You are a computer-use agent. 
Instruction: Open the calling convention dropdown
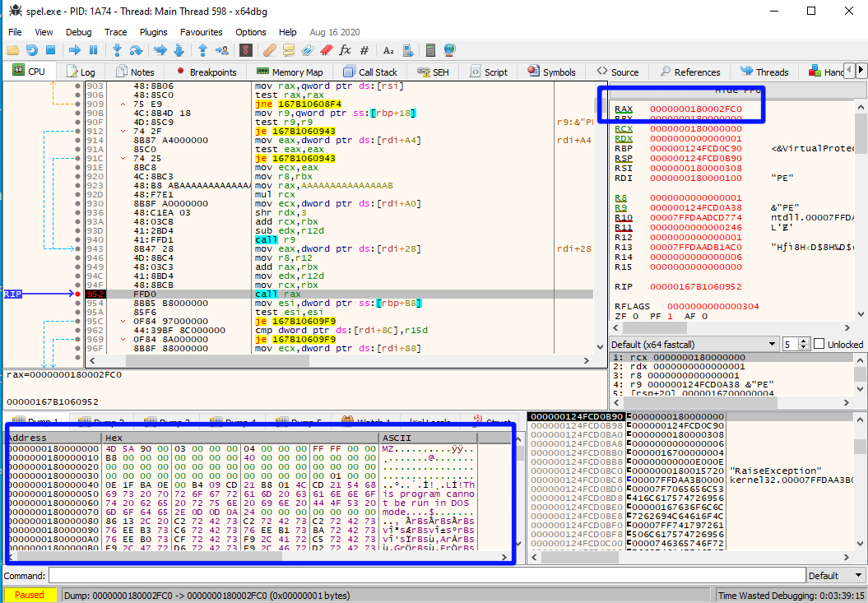point(694,345)
